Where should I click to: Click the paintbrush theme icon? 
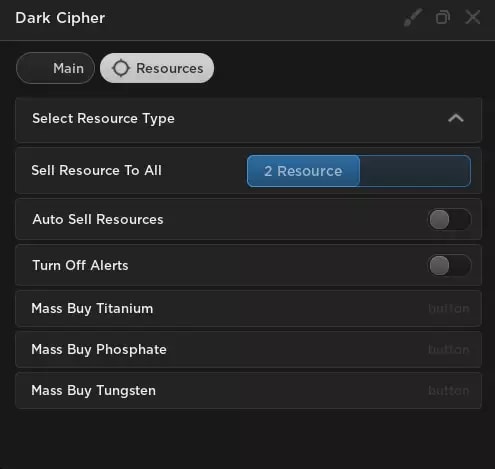(x=413, y=17)
